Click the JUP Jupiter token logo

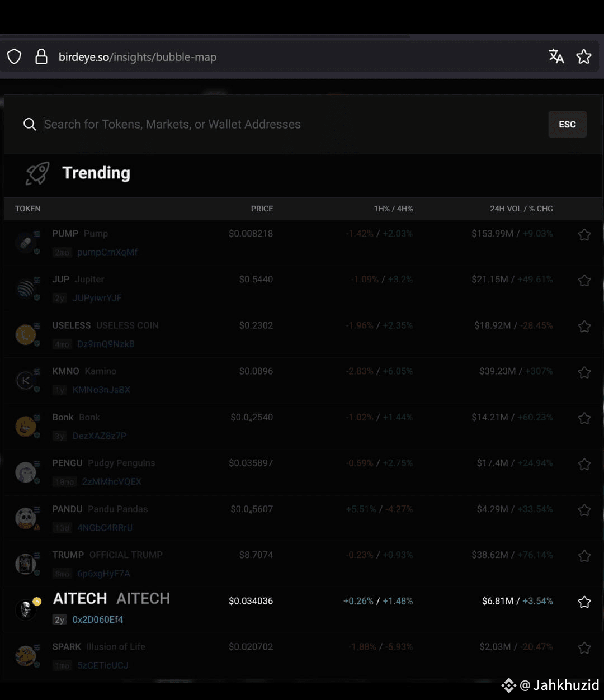pyautogui.click(x=26, y=289)
